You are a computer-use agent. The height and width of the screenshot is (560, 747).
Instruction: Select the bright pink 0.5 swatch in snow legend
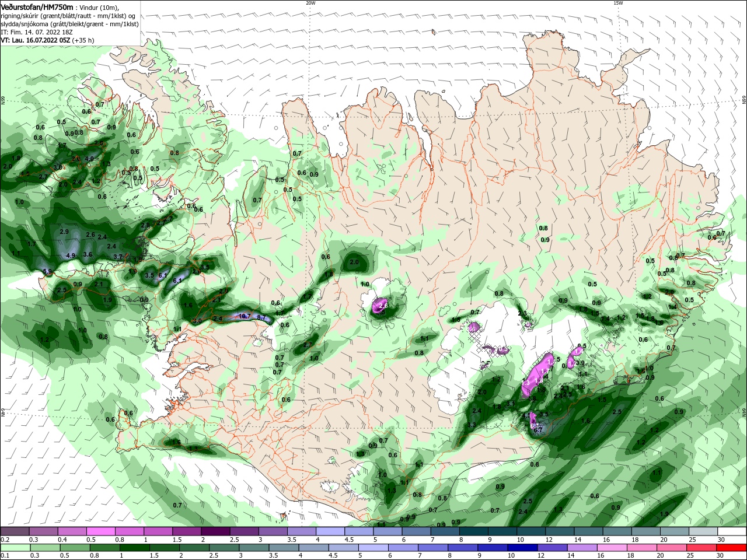(x=100, y=531)
